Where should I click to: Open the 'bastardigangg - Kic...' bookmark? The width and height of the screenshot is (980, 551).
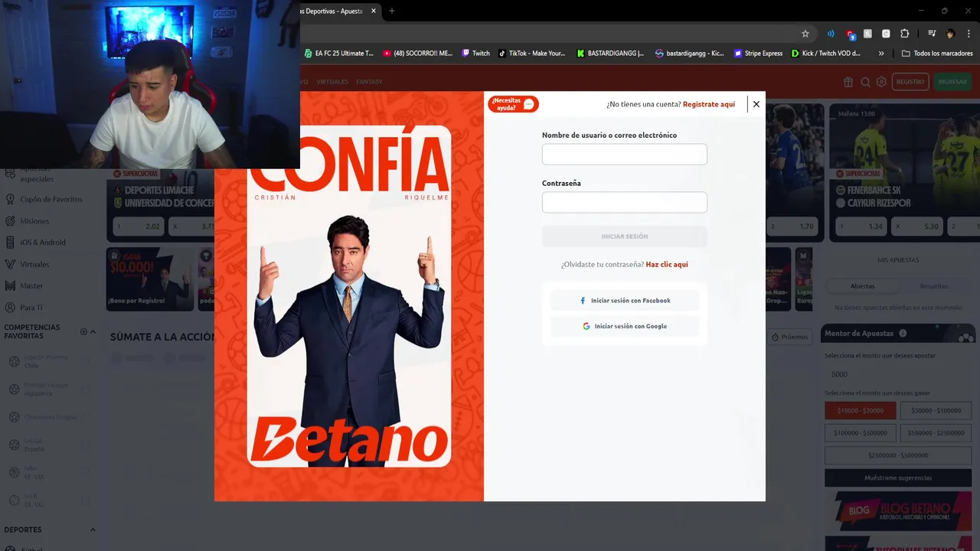[689, 54]
